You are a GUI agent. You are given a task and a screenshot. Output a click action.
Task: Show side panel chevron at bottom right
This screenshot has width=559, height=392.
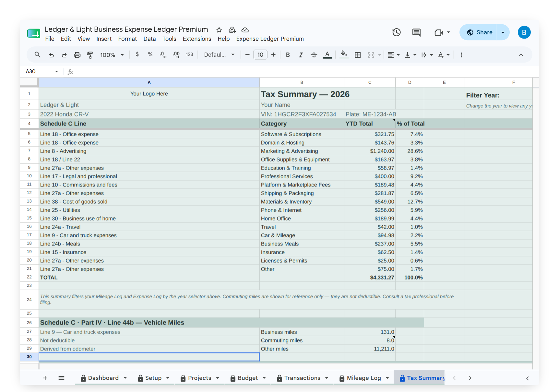[x=528, y=378]
